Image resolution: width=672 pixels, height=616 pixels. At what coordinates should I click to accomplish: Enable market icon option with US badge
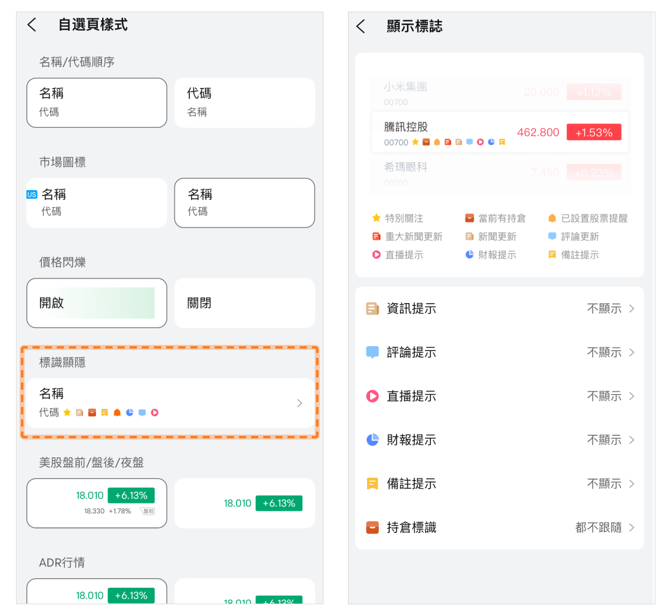click(97, 203)
